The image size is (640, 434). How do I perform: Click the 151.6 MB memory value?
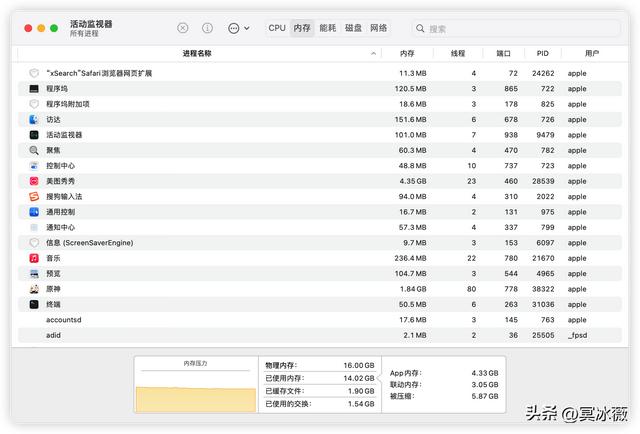click(x=410, y=120)
